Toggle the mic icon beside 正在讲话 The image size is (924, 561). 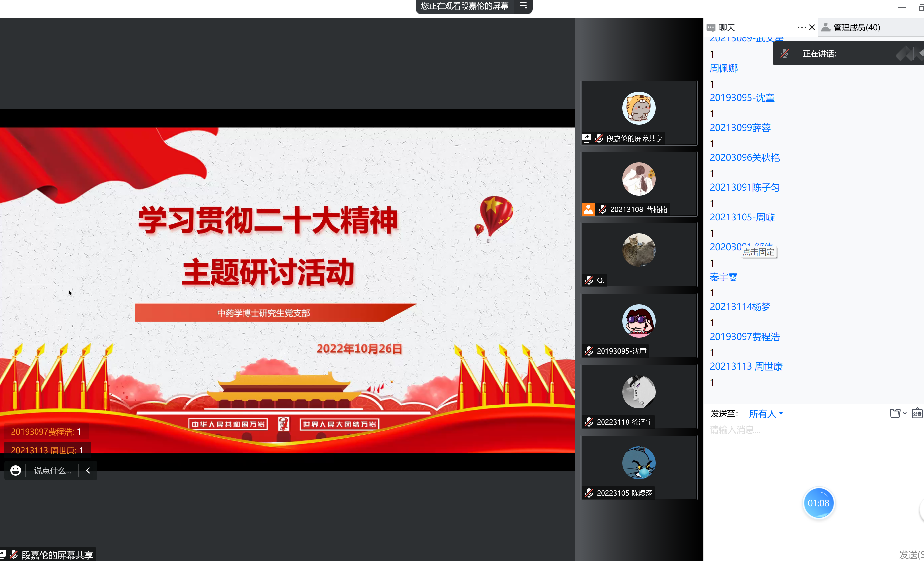[785, 54]
